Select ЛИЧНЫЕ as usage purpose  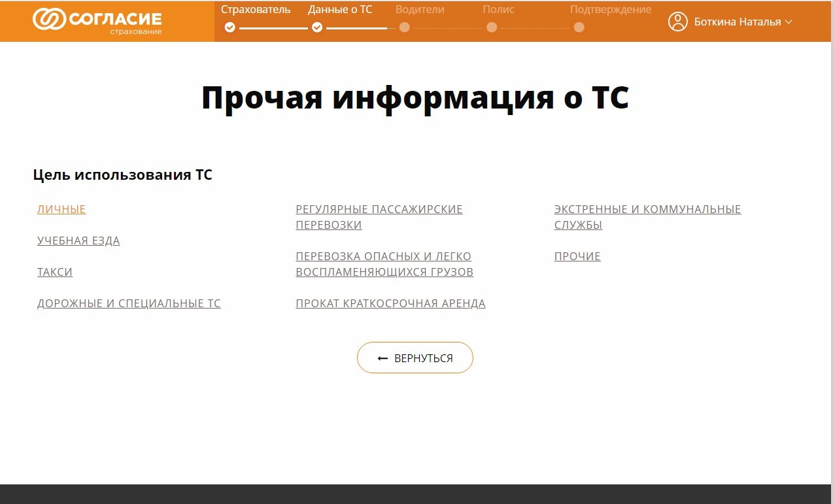[x=61, y=210]
